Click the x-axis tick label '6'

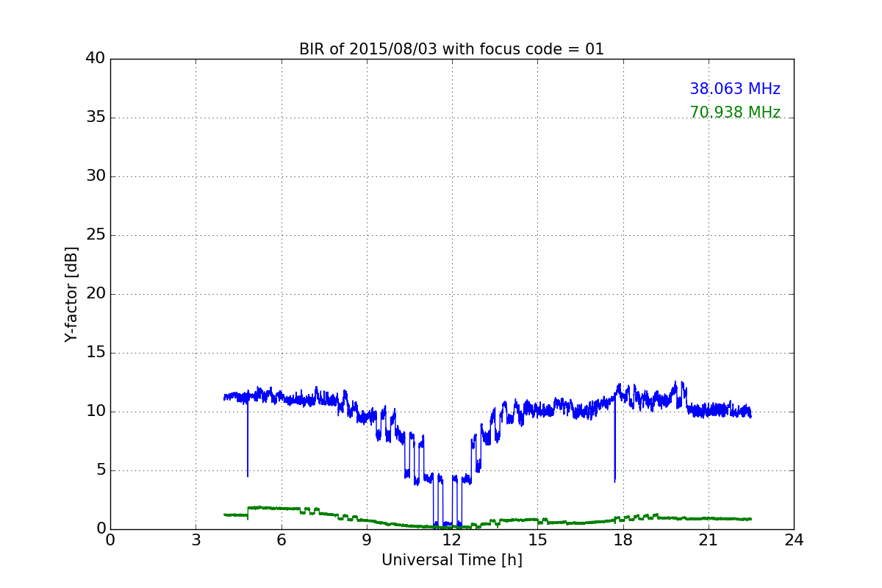[x=281, y=540]
